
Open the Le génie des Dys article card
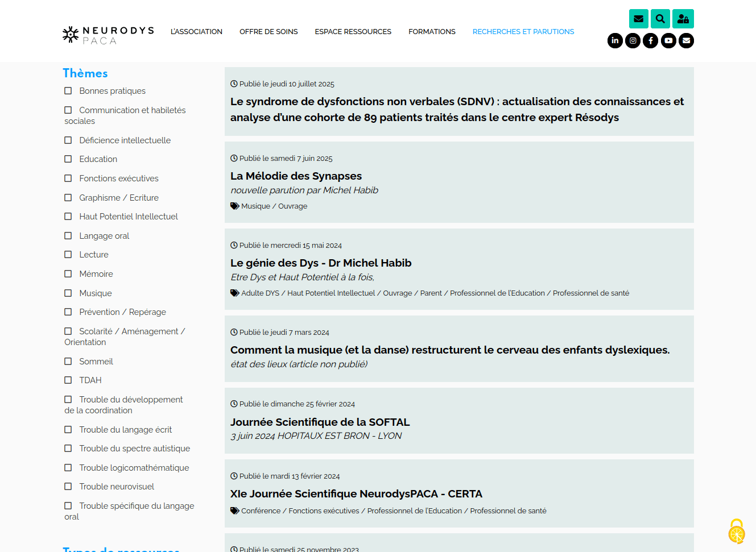(321, 263)
